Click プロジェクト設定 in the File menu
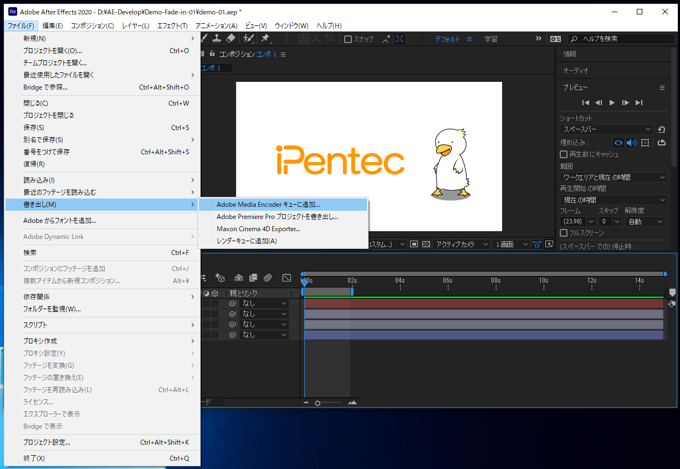The height and width of the screenshot is (469, 680). [x=102, y=442]
